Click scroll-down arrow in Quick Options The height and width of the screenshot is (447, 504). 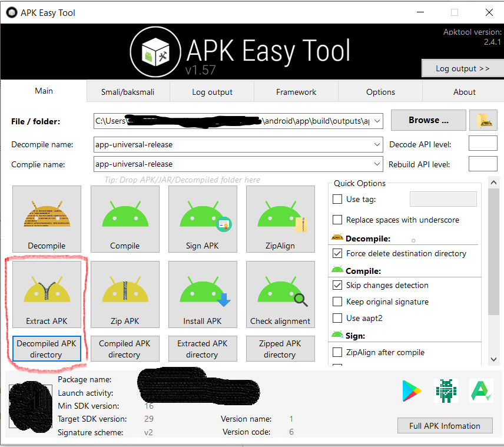coord(493,359)
